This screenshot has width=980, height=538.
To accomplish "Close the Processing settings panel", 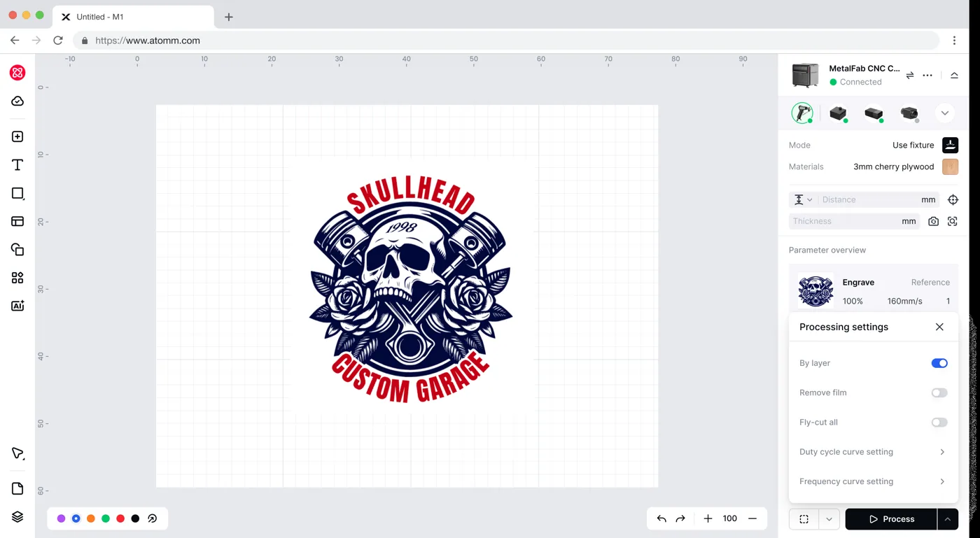I will click(939, 327).
